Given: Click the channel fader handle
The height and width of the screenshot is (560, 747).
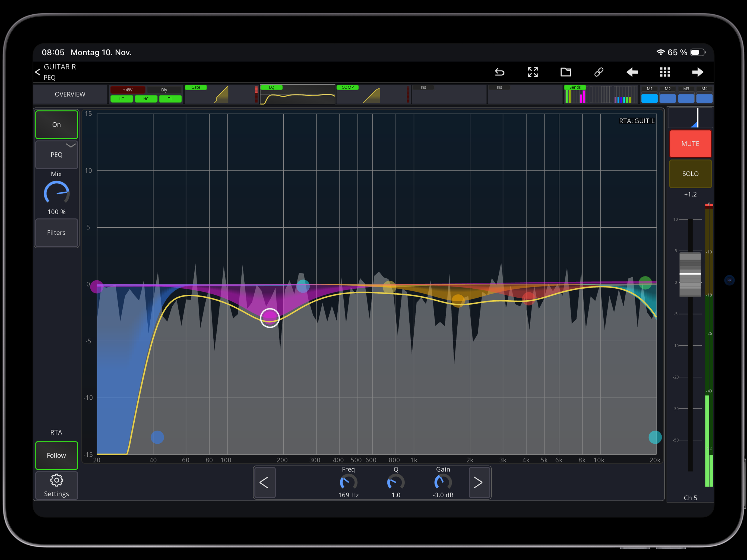Looking at the screenshot, I should coord(690,274).
